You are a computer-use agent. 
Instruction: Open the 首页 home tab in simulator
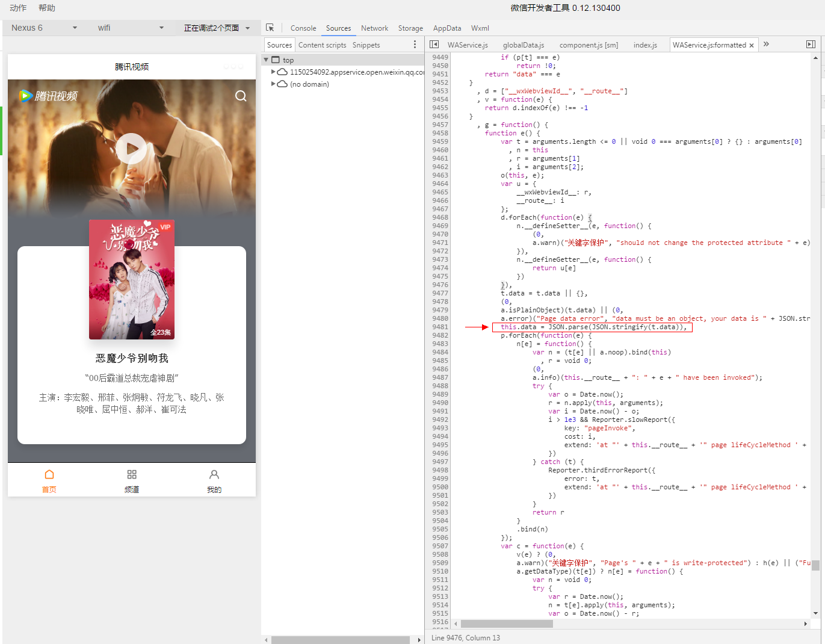49,481
